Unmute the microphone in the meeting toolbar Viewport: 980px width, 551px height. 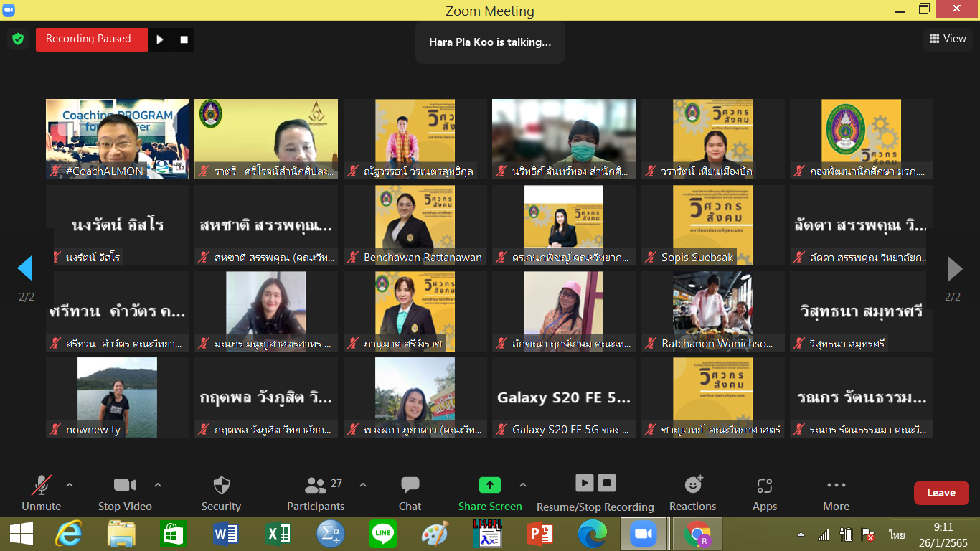tap(41, 494)
